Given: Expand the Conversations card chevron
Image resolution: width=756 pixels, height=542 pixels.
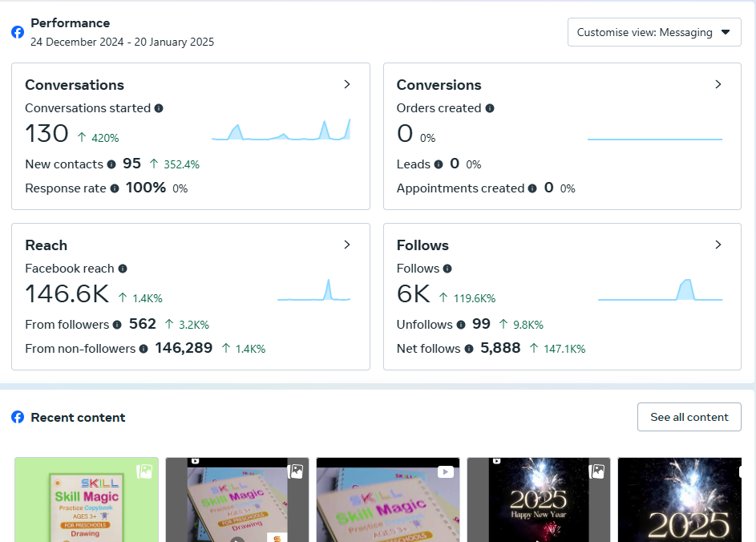Looking at the screenshot, I should tap(347, 84).
